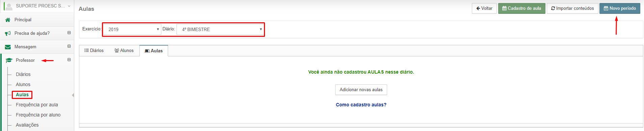644x131 pixels.
Task: Click the Novo período button
Action: (x=620, y=8)
